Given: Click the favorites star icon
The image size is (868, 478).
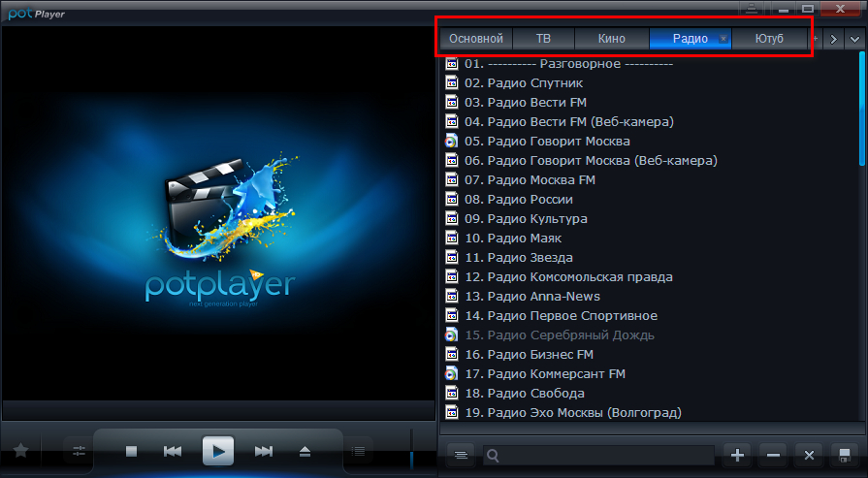Looking at the screenshot, I should pos(21,450).
